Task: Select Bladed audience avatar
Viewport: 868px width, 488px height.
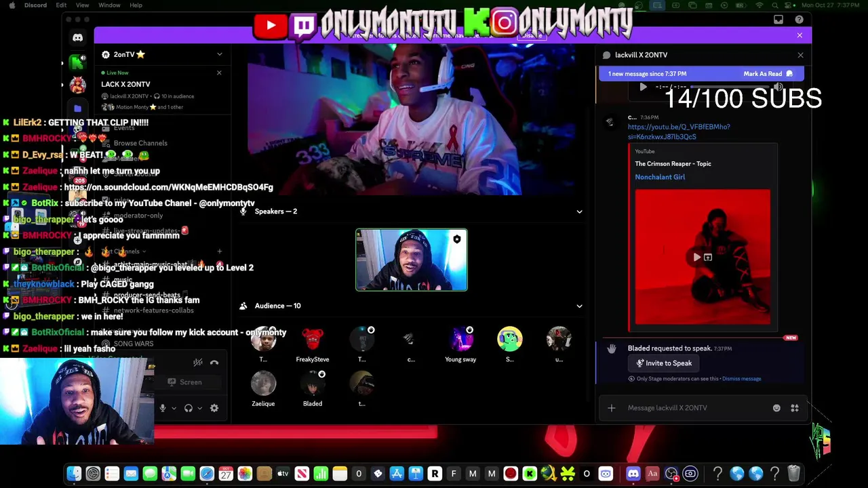Action: pyautogui.click(x=313, y=384)
